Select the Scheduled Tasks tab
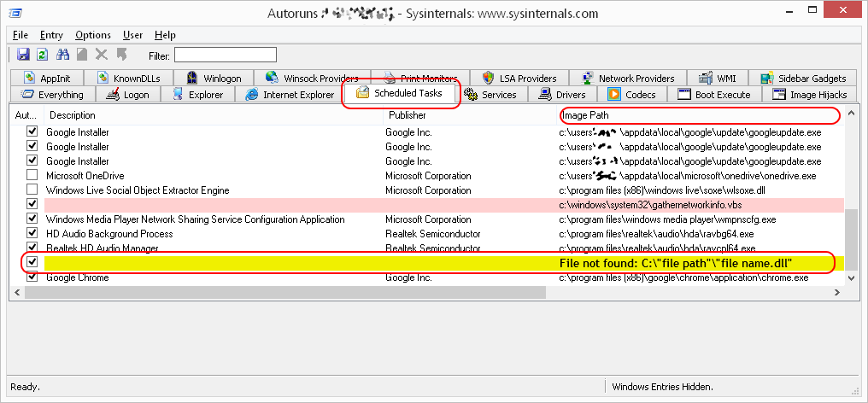The image size is (868, 403). (x=400, y=93)
